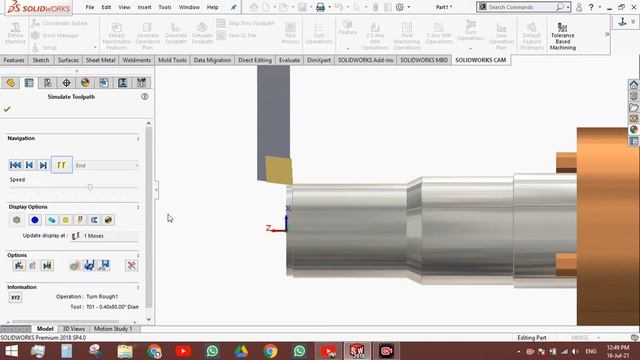640x360 pixels.
Task: Open the Tools menu
Action: [165, 7]
